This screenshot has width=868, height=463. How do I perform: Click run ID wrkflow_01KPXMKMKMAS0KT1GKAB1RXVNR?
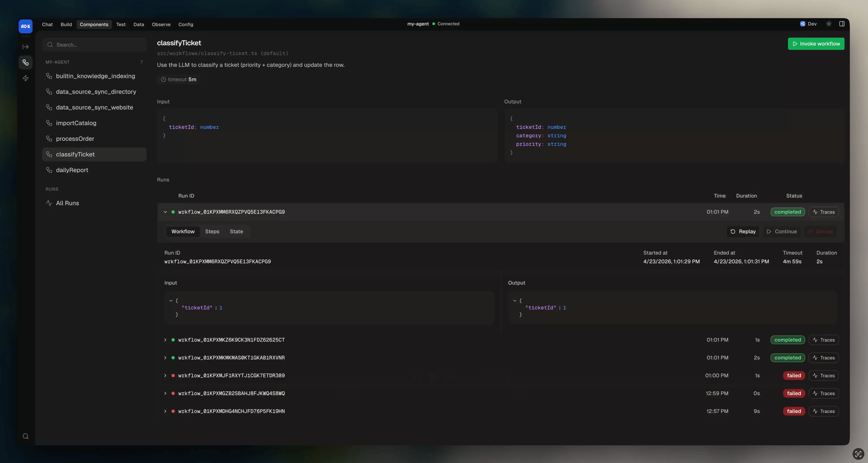231,358
